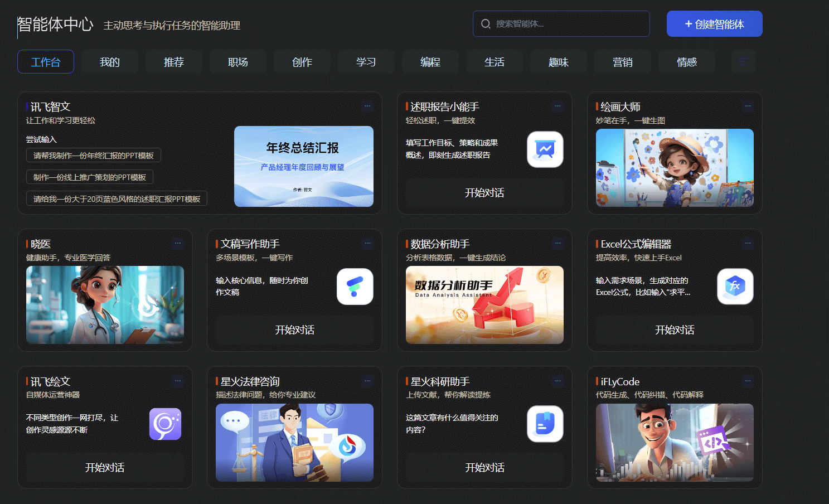
Task: Switch to the 我的 tab
Action: [110, 62]
